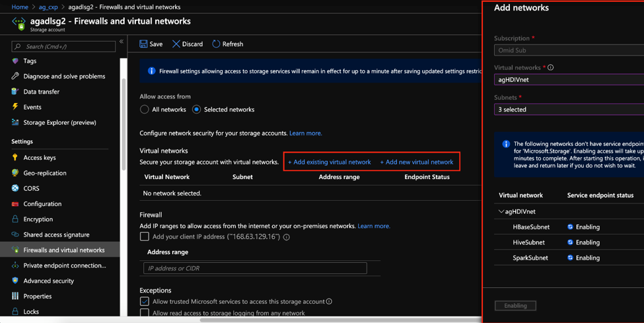
Task: Check Add your client IP address checkbox
Action: (x=145, y=236)
